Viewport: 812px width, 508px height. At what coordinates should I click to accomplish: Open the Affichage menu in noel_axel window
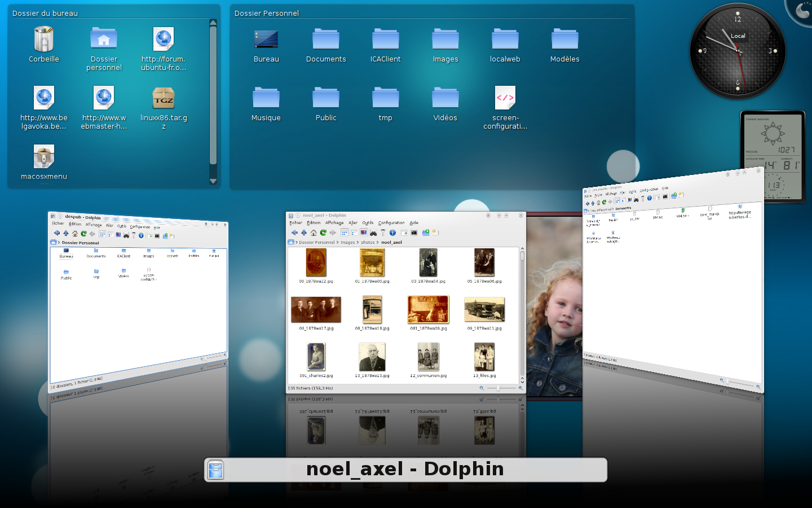pos(334,223)
